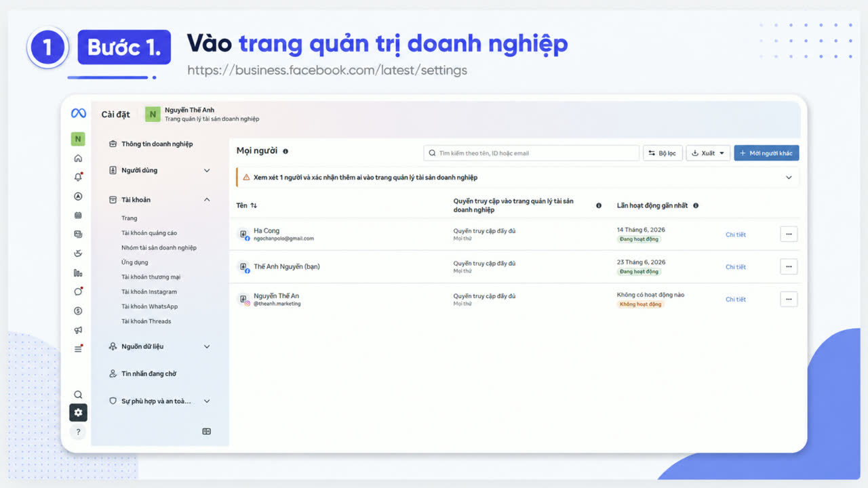Open Chi tiết link for Ha Cong
The height and width of the screenshot is (488, 868).
pyautogui.click(x=736, y=235)
